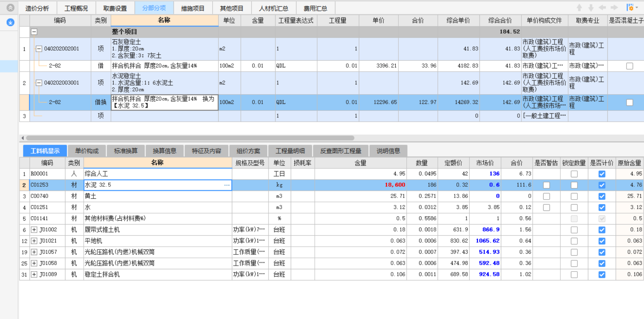Expand machine row J01058 光轮压路机
The height and width of the screenshot is (319, 644).
[34, 263]
